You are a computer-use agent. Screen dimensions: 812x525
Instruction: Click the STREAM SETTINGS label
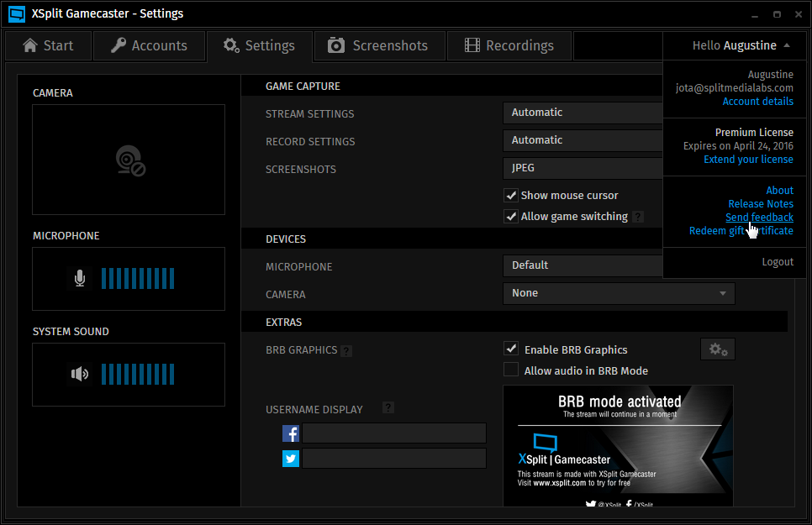pos(309,114)
